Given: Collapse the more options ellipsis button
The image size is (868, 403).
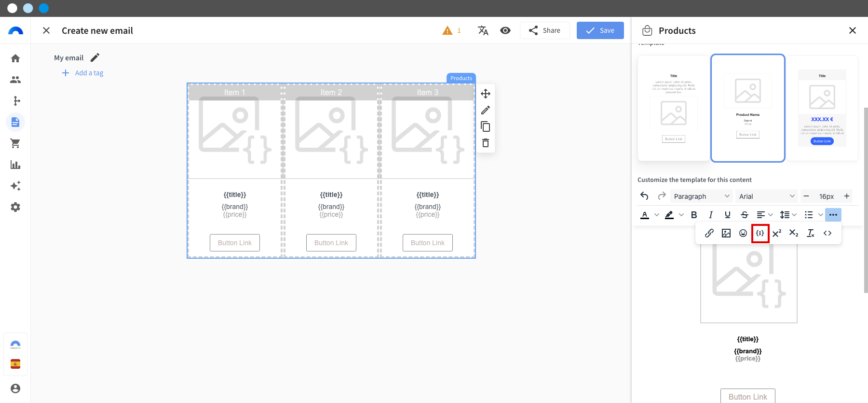Looking at the screenshot, I should tap(833, 215).
